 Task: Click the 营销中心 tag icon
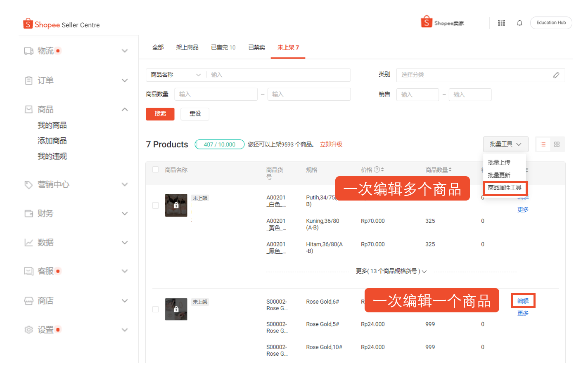[28, 185]
